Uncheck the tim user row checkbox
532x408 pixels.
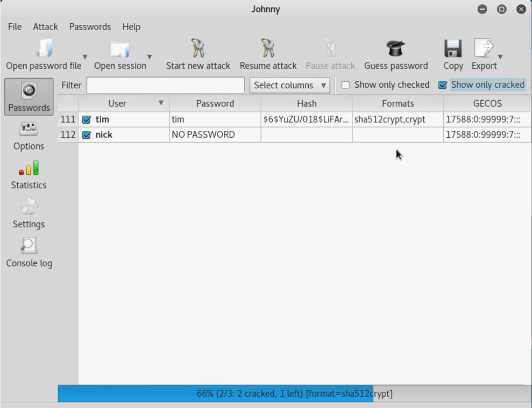point(87,119)
